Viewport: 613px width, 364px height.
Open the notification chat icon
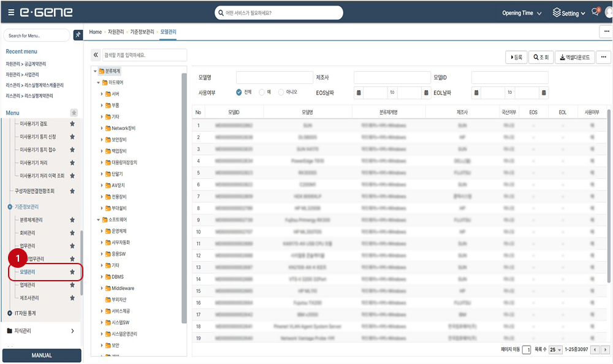click(x=594, y=12)
